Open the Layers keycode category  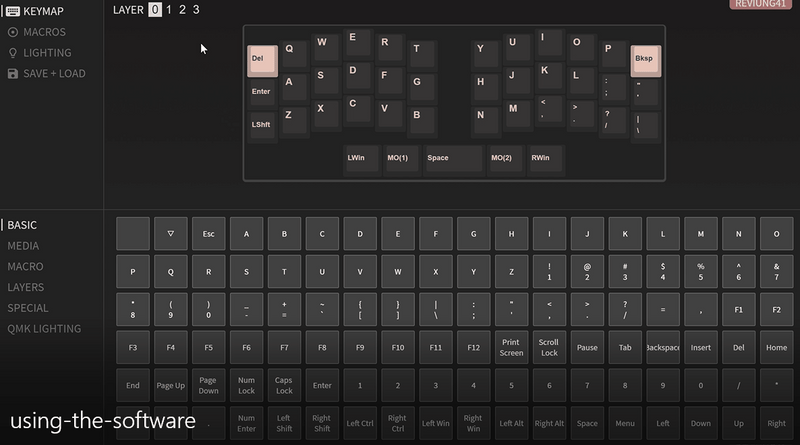point(26,287)
